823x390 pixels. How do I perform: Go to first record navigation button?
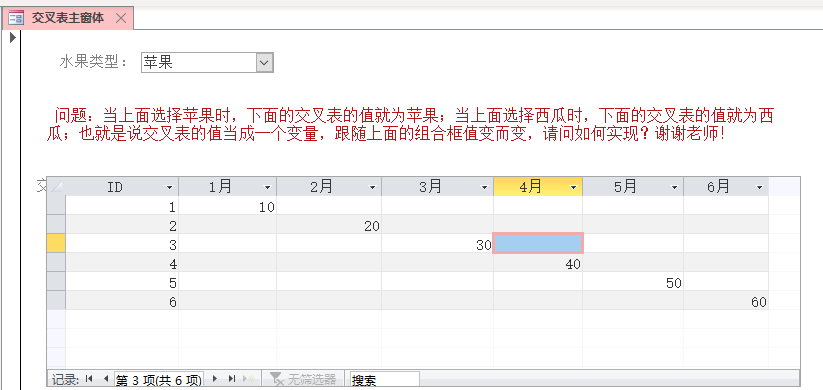[x=89, y=379]
